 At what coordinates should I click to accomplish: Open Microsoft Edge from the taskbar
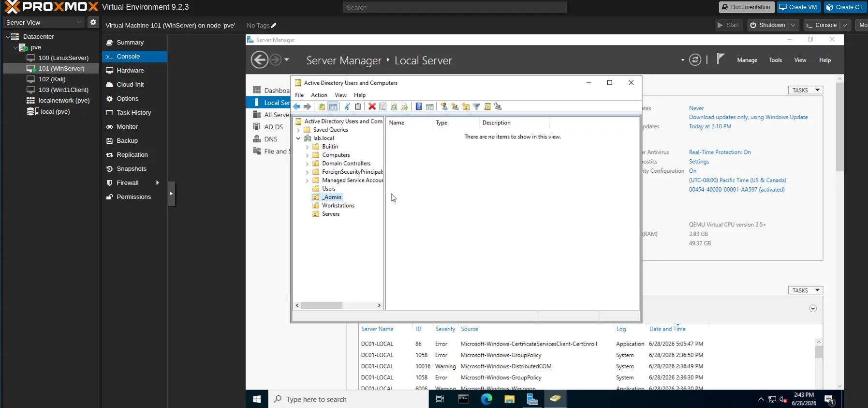coord(486,399)
